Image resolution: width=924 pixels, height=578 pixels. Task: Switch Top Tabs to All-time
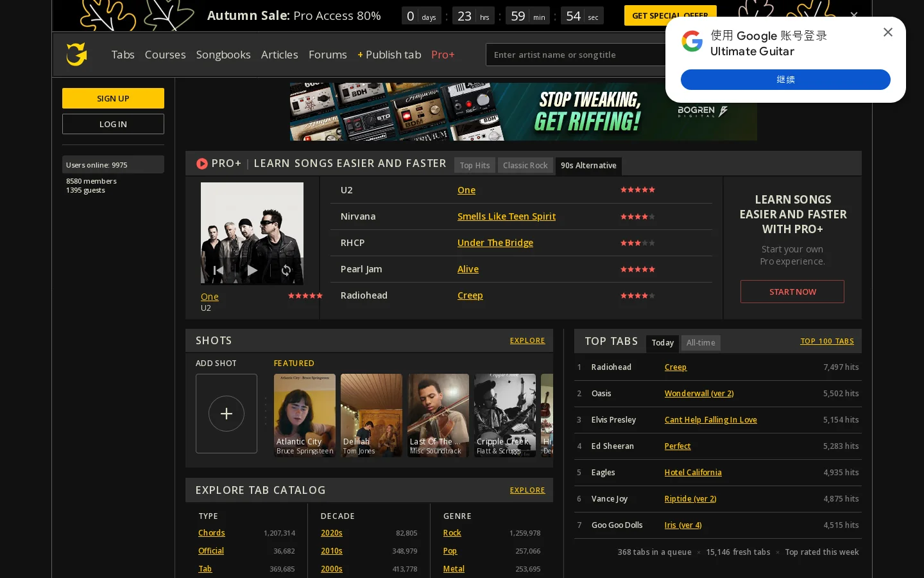(x=701, y=343)
